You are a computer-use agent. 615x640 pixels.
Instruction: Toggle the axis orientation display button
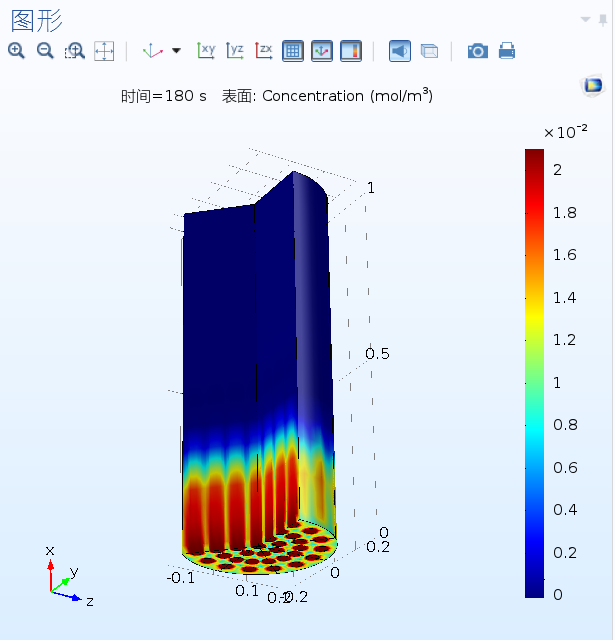(322, 51)
